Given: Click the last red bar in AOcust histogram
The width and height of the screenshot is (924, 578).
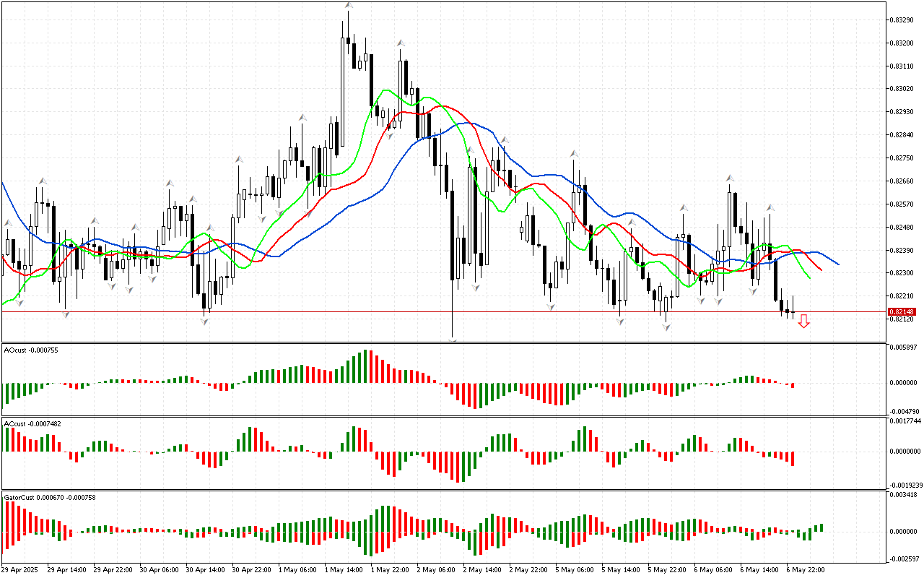Looking at the screenshot, I should point(792,385).
